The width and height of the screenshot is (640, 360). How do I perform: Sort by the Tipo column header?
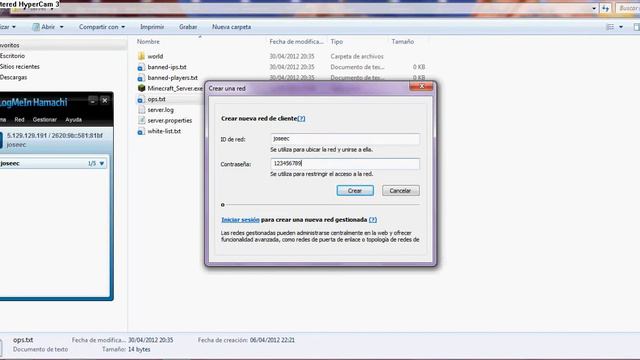(x=337, y=42)
